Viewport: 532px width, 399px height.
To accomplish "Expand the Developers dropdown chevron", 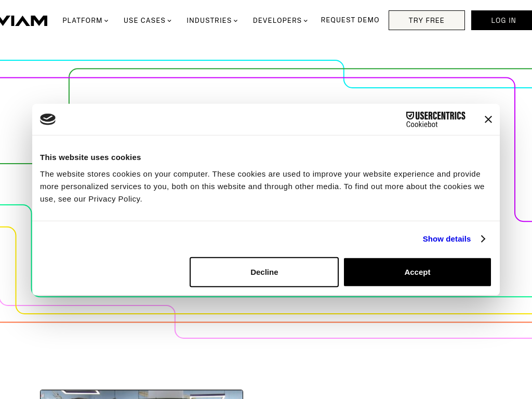I will (305, 21).
